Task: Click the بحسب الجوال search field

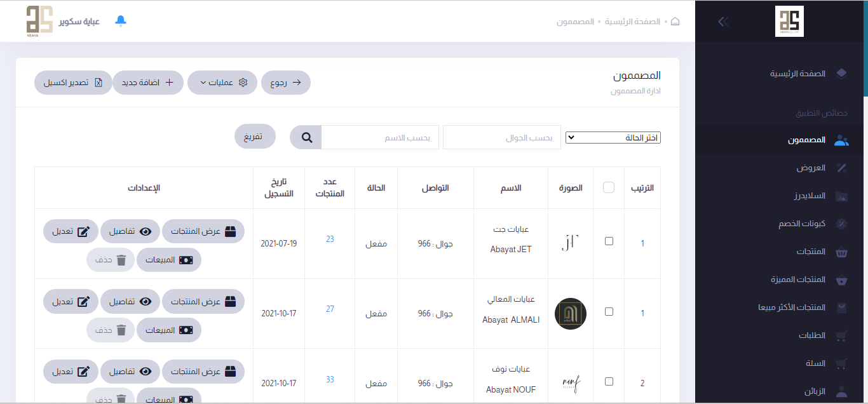Action: click(502, 137)
